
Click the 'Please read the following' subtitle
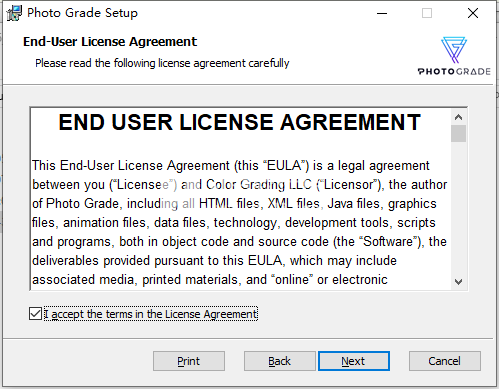[162, 63]
